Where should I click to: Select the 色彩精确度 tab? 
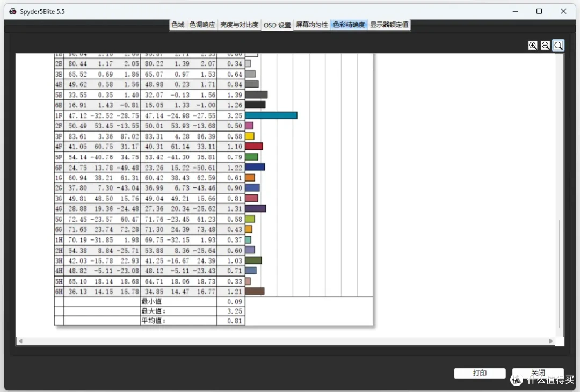click(349, 25)
